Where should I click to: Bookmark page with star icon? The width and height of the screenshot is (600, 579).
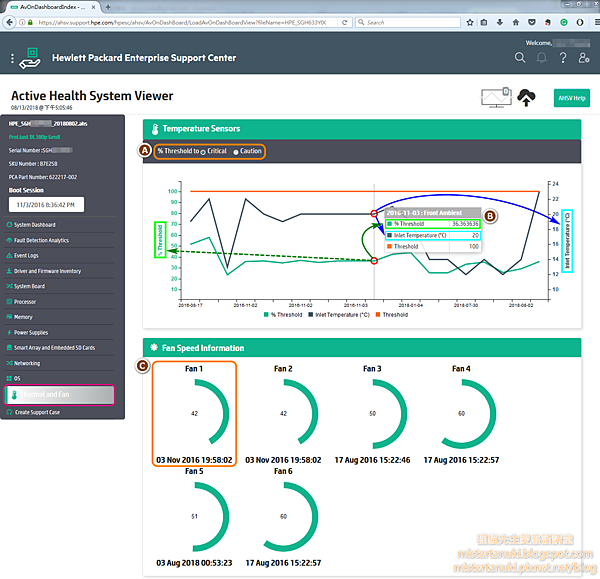click(x=470, y=22)
